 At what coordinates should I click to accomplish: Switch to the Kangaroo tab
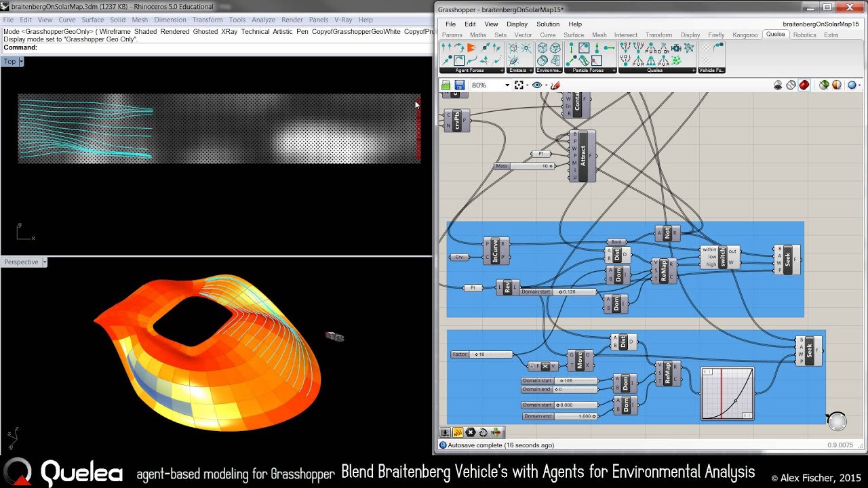click(745, 35)
